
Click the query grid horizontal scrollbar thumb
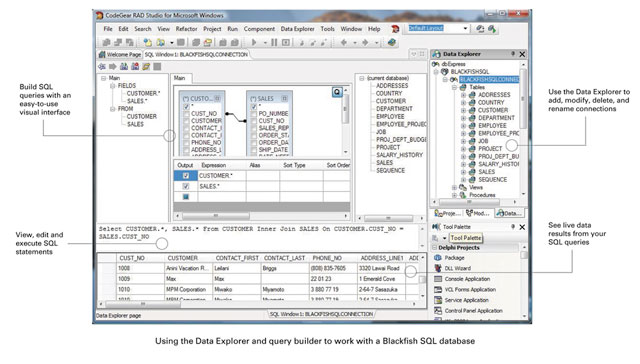216,215
